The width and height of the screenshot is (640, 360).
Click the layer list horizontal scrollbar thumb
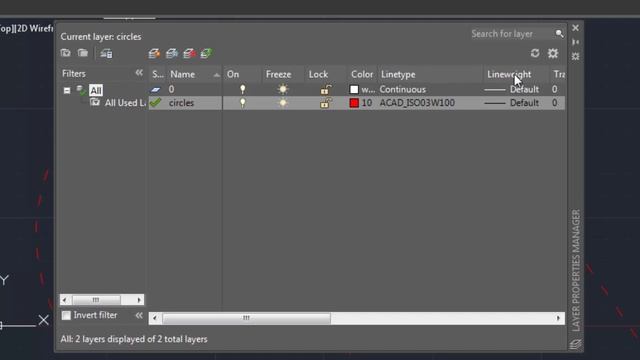(247, 318)
